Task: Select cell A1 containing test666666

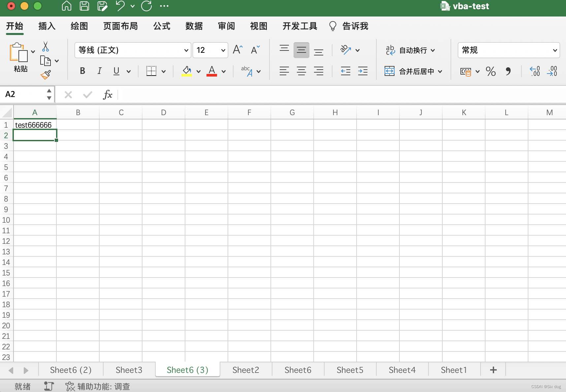Action: click(35, 125)
